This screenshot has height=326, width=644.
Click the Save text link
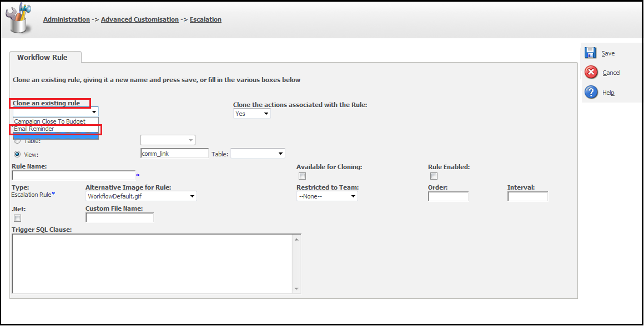(x=608, y=53)
